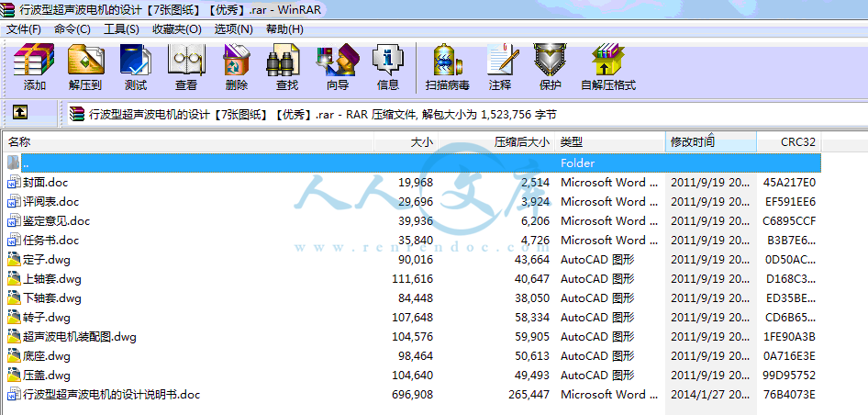Click the icon of 鉴定意见.doc
The image size is (868, 415).
point(14,221)
